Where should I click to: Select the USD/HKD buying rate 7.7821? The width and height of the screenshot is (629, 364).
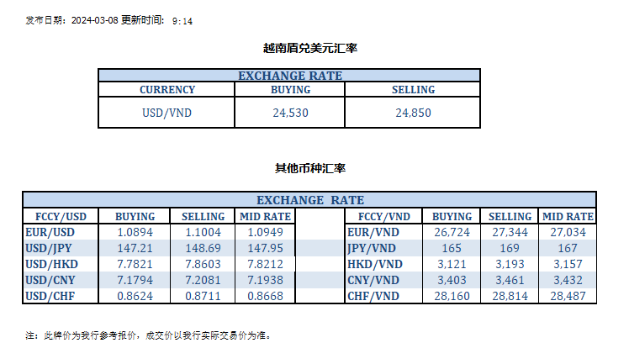(x=135, y=264)
